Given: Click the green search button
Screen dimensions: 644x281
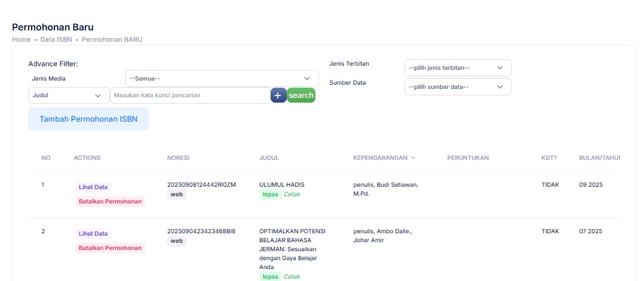Looking at the screenshot, I should point(301,95).
